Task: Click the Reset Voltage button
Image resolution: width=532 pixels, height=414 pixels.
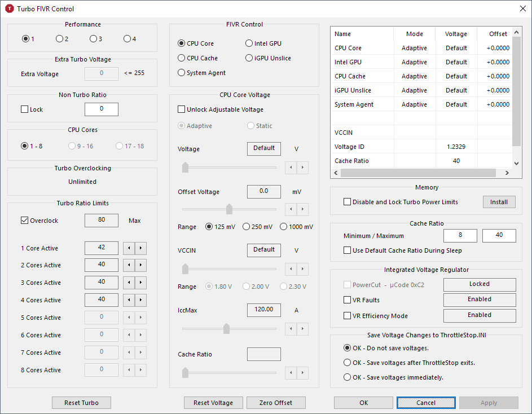Action: coord(213,403)
